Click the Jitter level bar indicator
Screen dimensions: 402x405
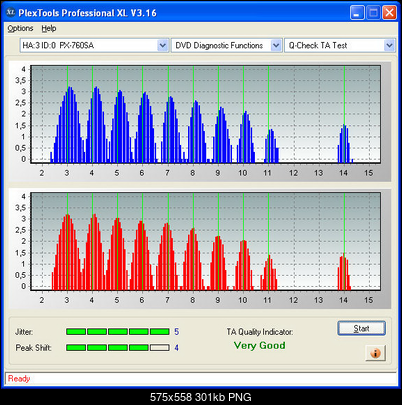118,332
